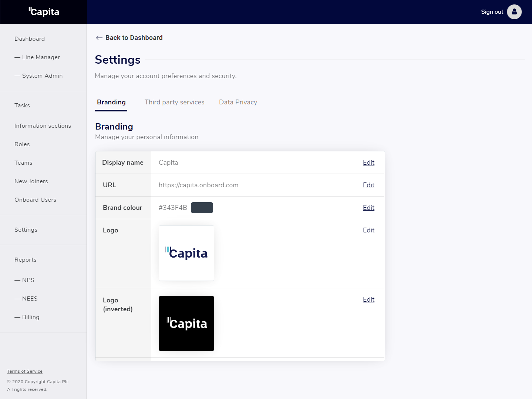Edit the Display name

(368, 162)
